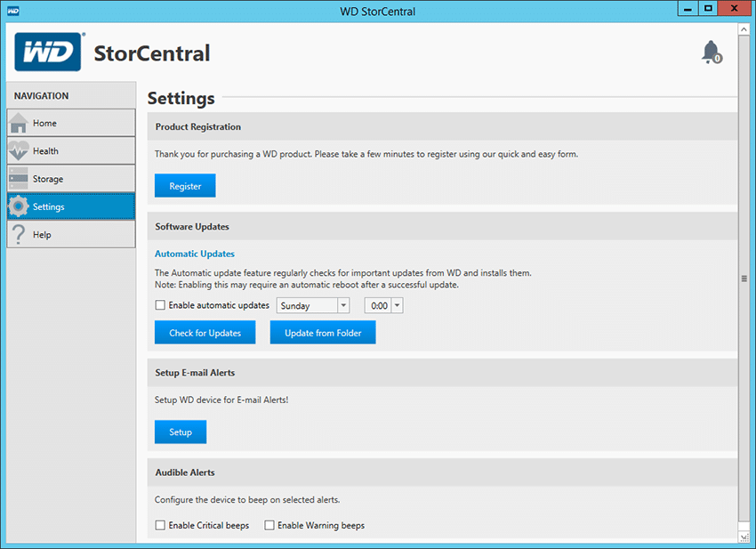Click the Help question mark icon

[x=19, y=234]
